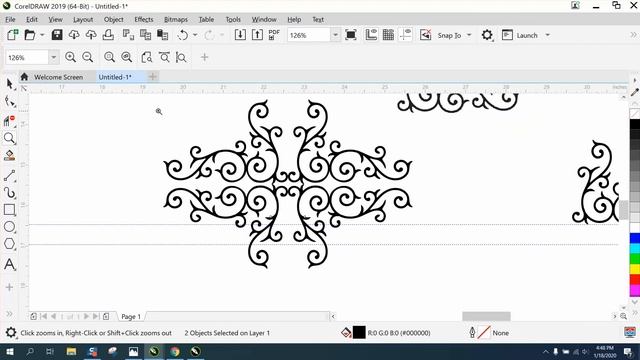Click the Open folder icon

click(30, 35)
